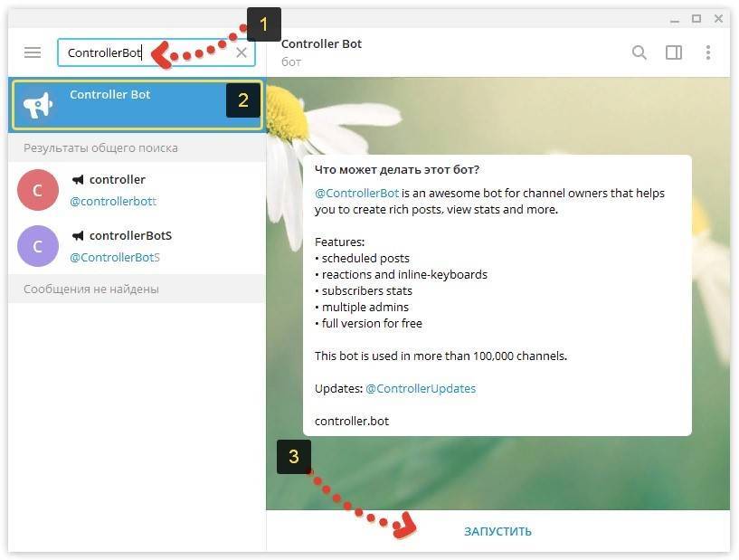Screen dimensions: 739x560
Task: Open the hamburger main menu
Action: pyautogui.click(x=33, y=52)
